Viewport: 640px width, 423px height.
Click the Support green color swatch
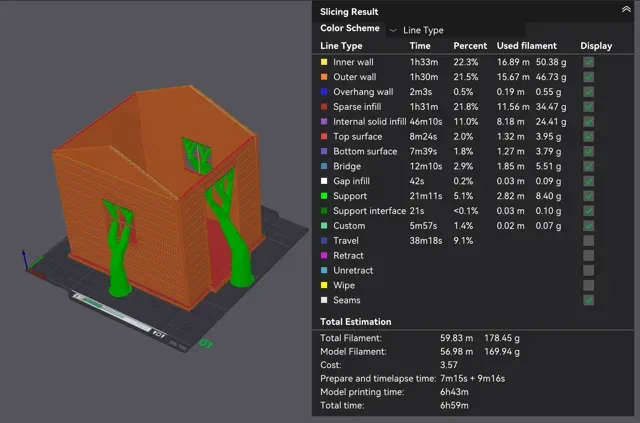(x=324, y=196)
